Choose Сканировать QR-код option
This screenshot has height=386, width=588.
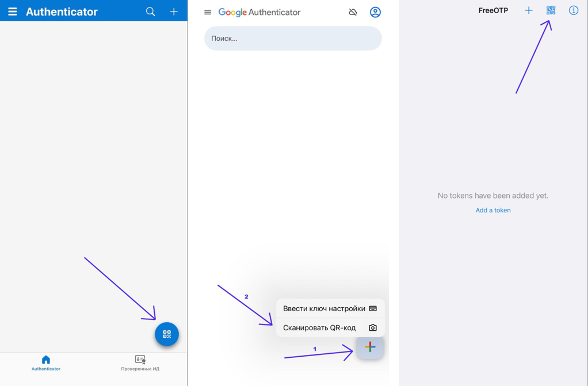330,327
